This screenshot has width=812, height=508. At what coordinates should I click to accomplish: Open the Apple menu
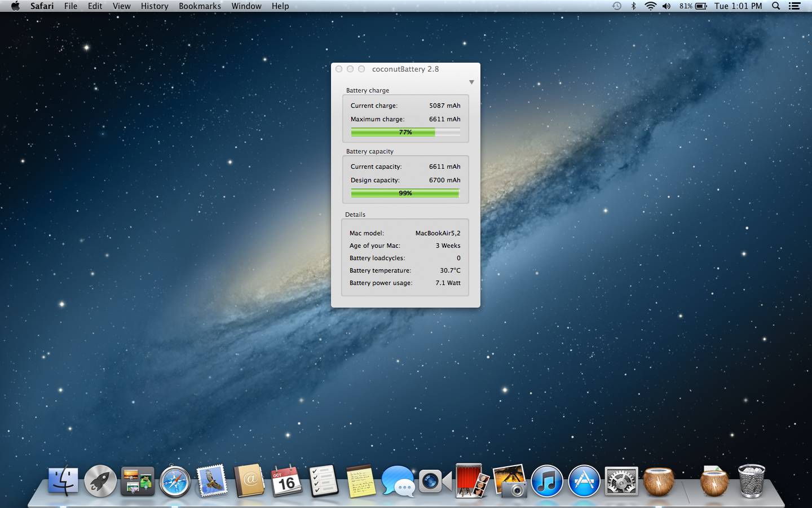[15, 6]
